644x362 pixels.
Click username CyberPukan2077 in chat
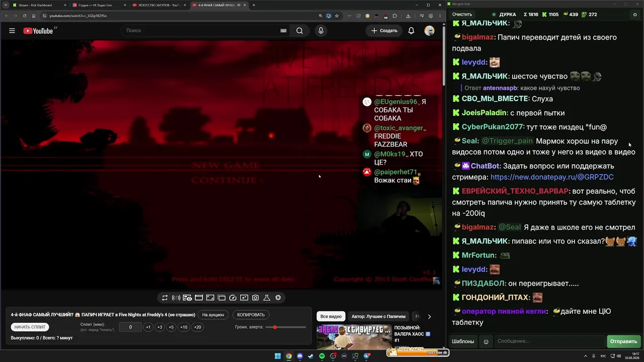tap(492, 127)
